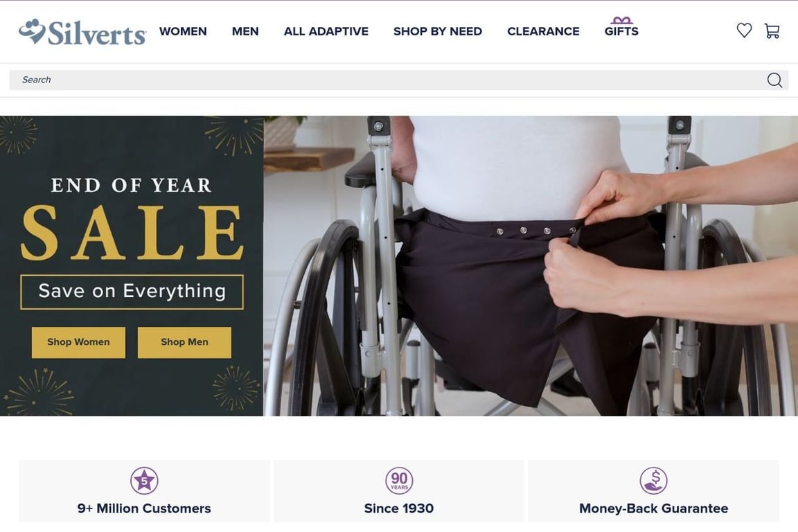Screen dimensions: 798x532
Task: Open the Women menu
Action: 183,32
